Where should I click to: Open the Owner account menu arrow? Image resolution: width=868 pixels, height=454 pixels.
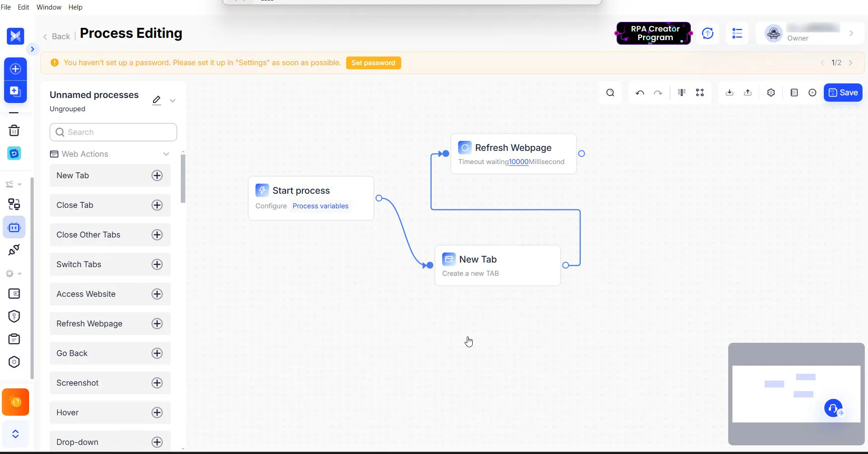tap(851, 33)
